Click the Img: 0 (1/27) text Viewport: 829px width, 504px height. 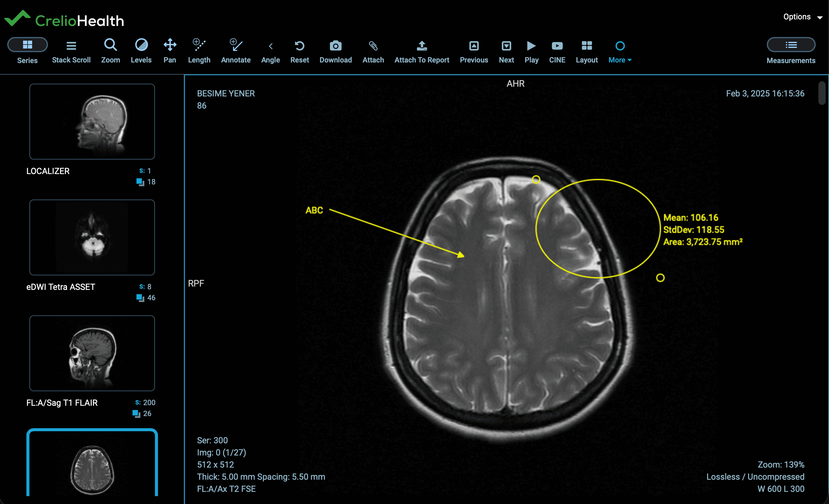(x=221, y=452)
